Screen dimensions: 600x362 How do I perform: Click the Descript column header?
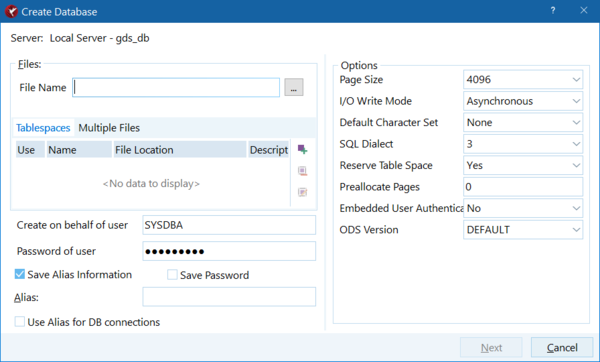coord(269,150)
